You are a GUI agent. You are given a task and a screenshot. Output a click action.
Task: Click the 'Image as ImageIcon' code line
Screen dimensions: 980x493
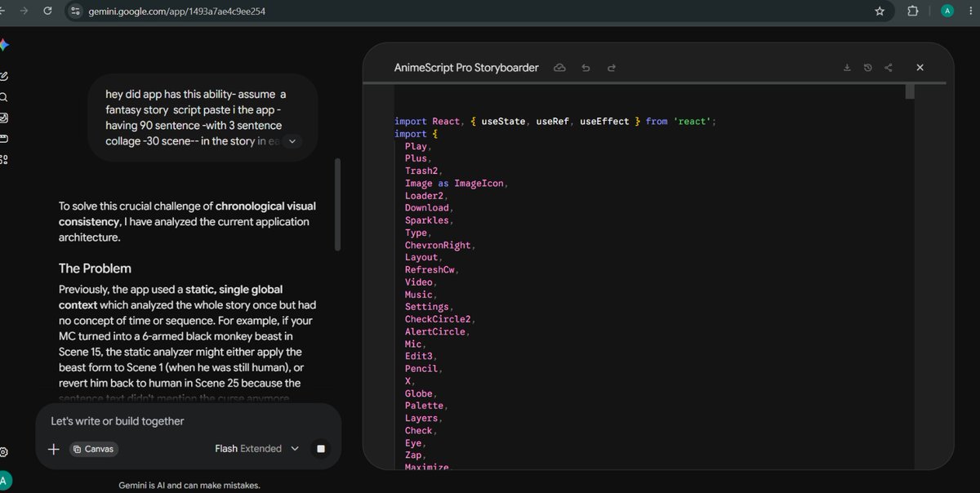tap(454, 183)
